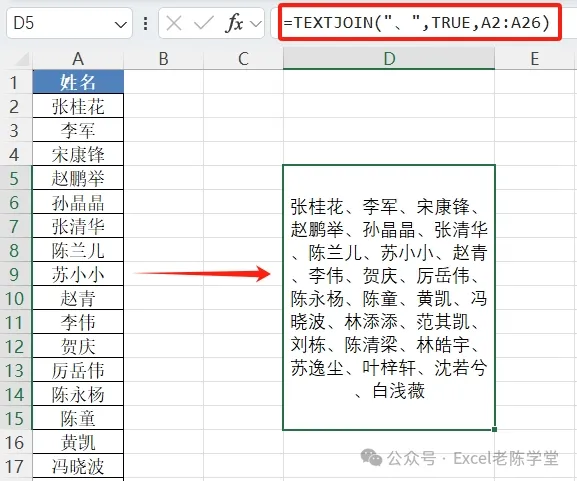The image size is (577, 481).
Task: Select cell containing 李军
Action: coord(78,130)
